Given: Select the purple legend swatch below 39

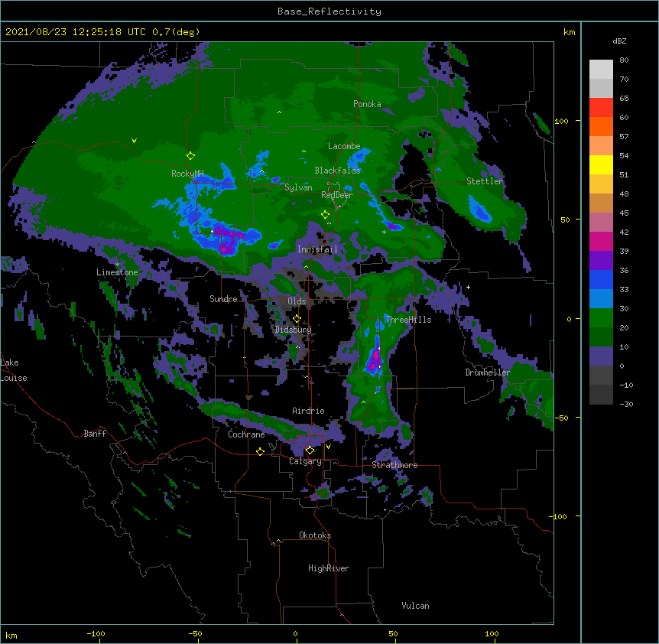Looking at the screenshot, I should (x=601, y=260).
